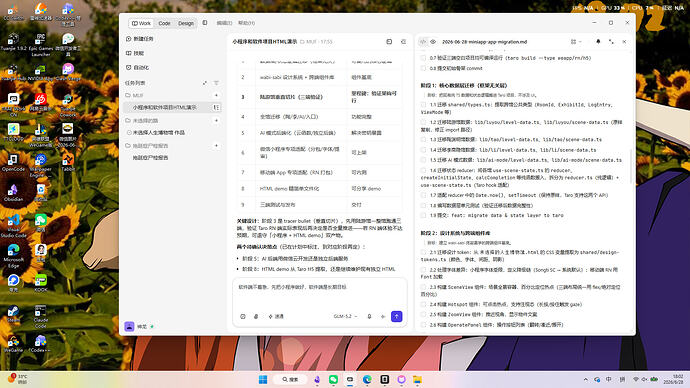The width and height of the screenshot is (690, 388).
Task: Open Obsidian desktop shortcut
Action: (x=13, y=193)
